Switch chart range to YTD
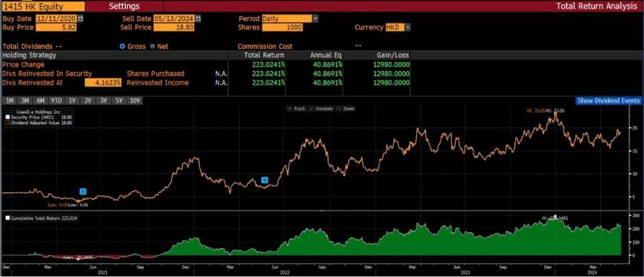This screenshot has width=644, height=277. tap(56, 101)
